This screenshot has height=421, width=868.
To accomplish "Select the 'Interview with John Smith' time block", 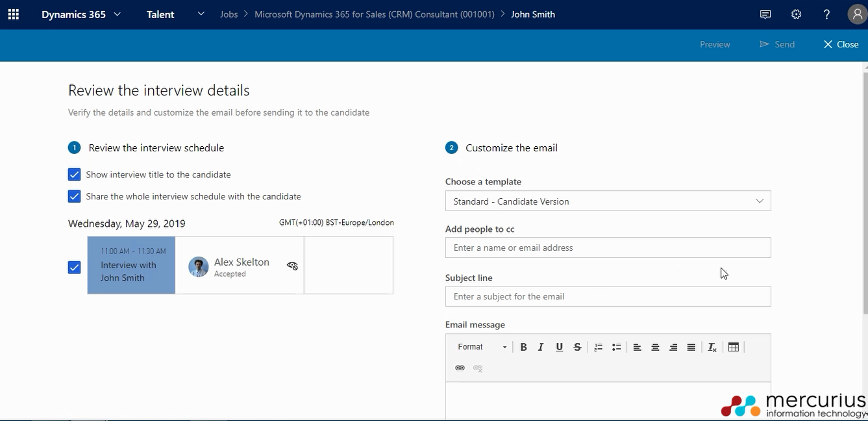I will click(131, 265).
